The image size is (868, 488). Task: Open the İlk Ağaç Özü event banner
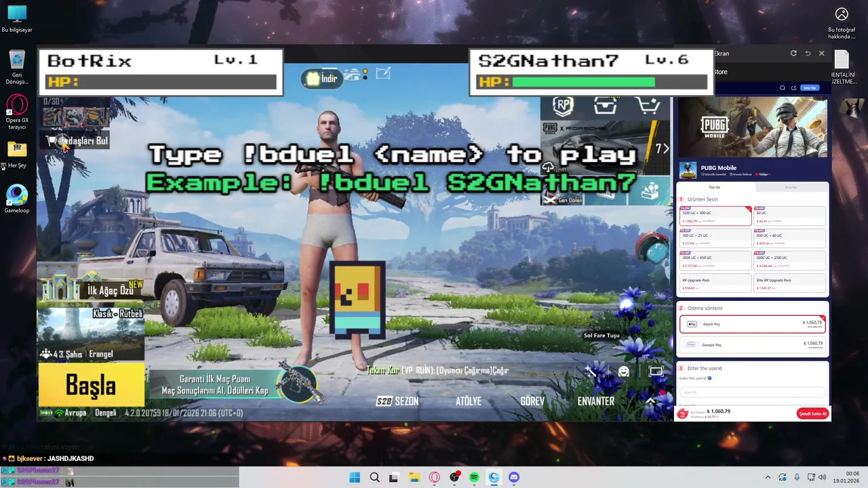[92, 289]
